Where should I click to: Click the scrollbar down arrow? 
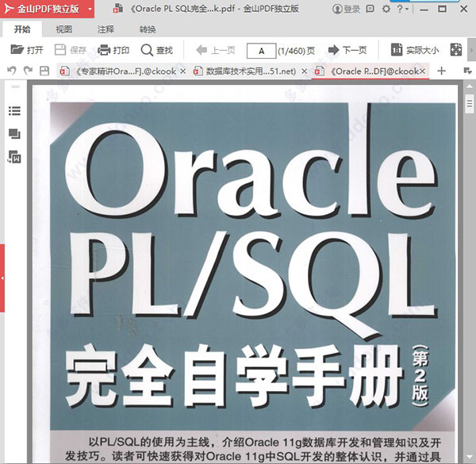pyautogui.click(x=470, y=456)
